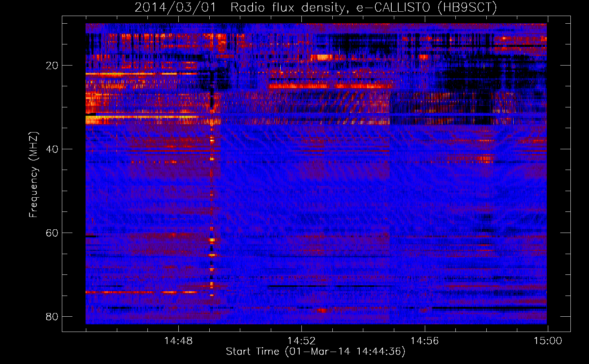
Task: Click the '80' frequency tick label
Action: 52,317
